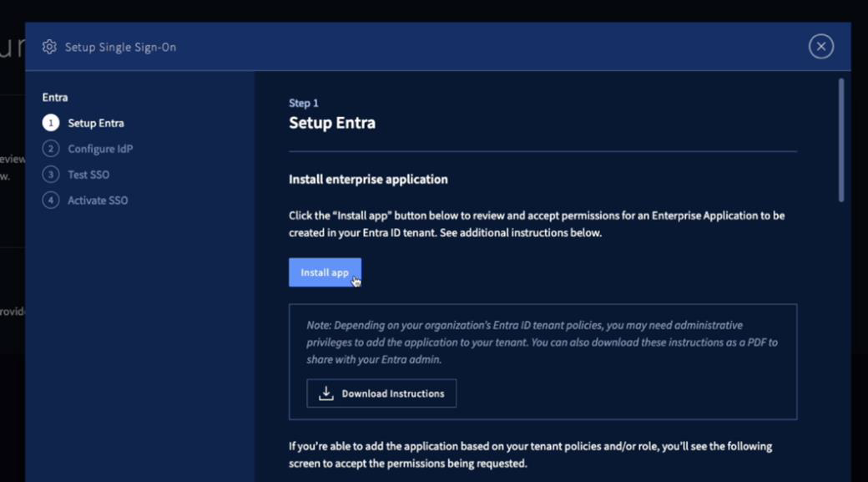
Task: Click the large Setup Entra page heading
Action: 332,123
